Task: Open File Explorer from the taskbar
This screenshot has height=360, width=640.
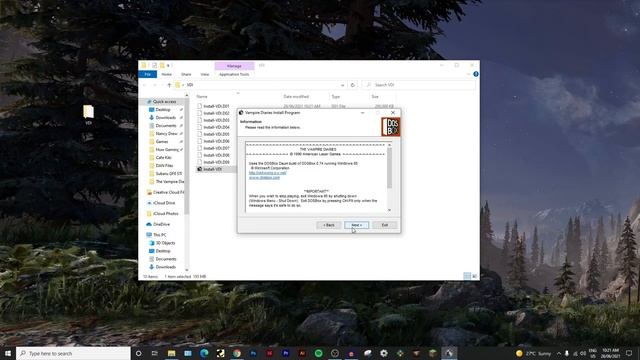Action: (171, 353)
